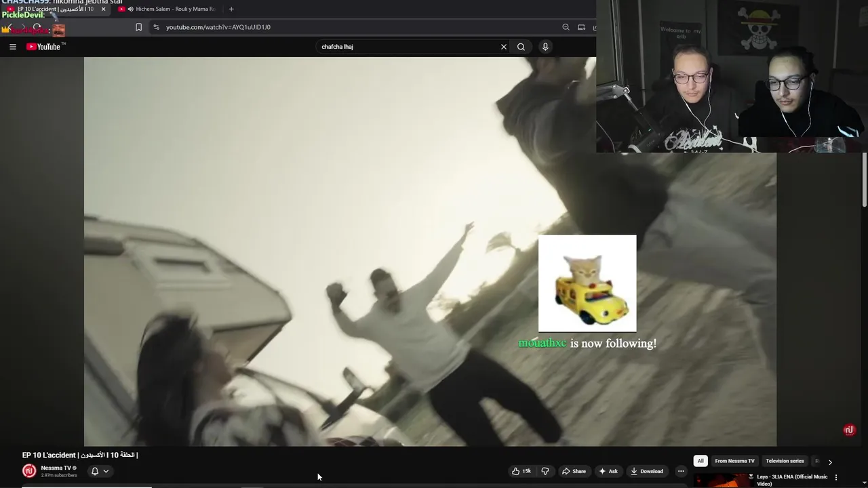Select the All filter chip
The width and height of the screenshot is (868, 488).
701,461
